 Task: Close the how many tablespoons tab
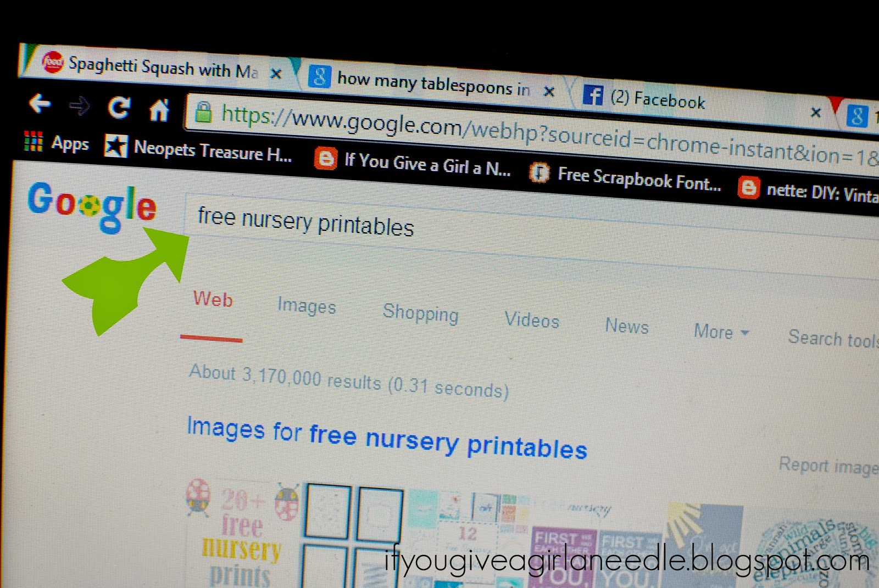click(549, 92)
